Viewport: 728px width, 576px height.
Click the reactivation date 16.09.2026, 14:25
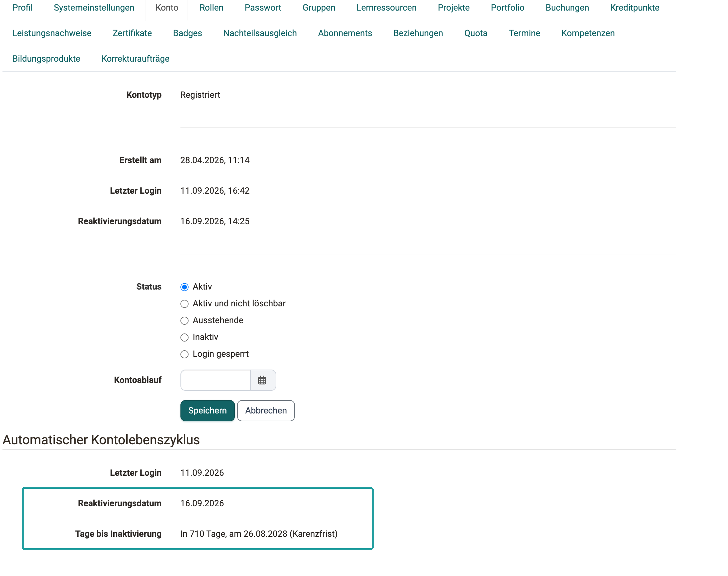(215, 221)
